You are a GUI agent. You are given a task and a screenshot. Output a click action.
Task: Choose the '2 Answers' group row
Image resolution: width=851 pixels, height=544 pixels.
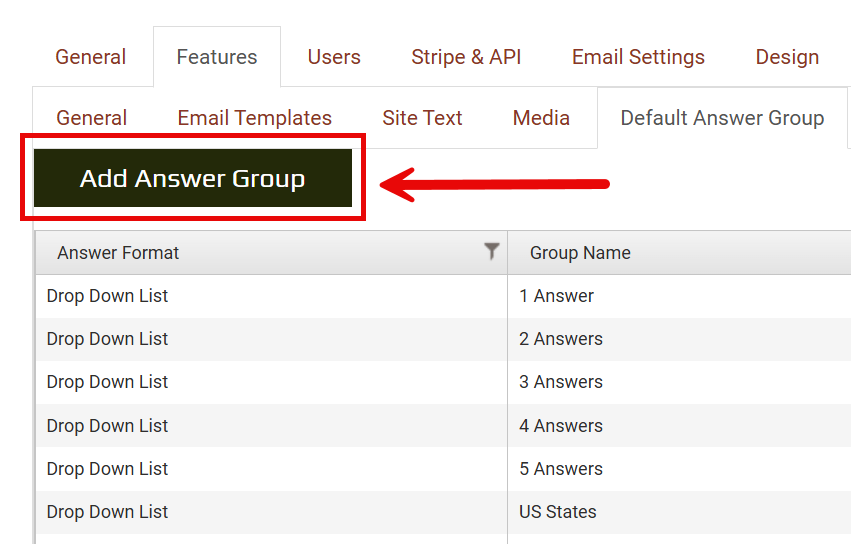(x=560, y=339)
